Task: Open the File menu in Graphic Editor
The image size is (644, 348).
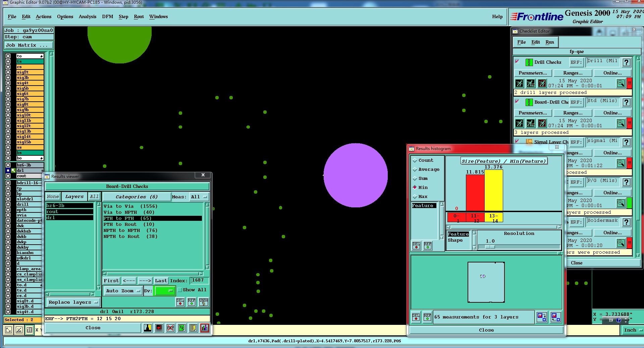Action: [x=12, y=16]
